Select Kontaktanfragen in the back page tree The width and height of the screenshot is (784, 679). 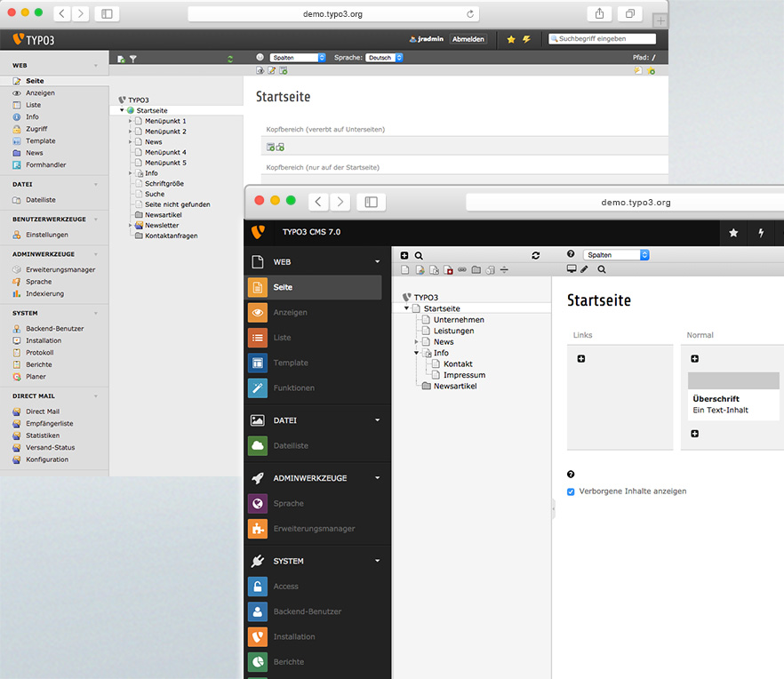click(x=171, y=236)
